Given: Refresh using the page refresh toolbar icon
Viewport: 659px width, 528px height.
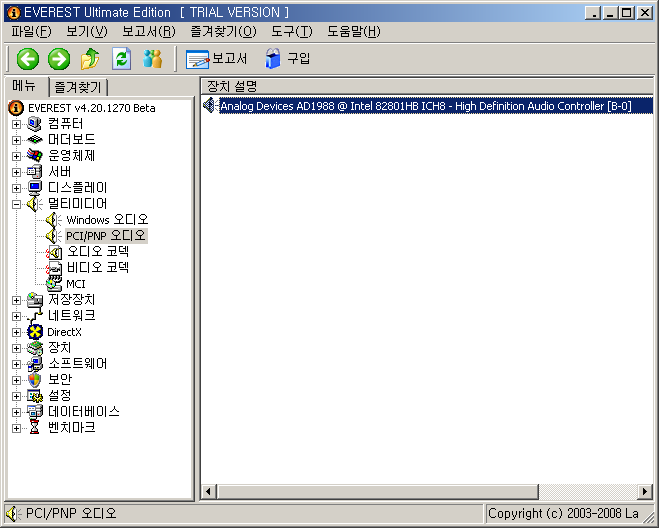Looking at the screenshot, I should pos(121,59).
